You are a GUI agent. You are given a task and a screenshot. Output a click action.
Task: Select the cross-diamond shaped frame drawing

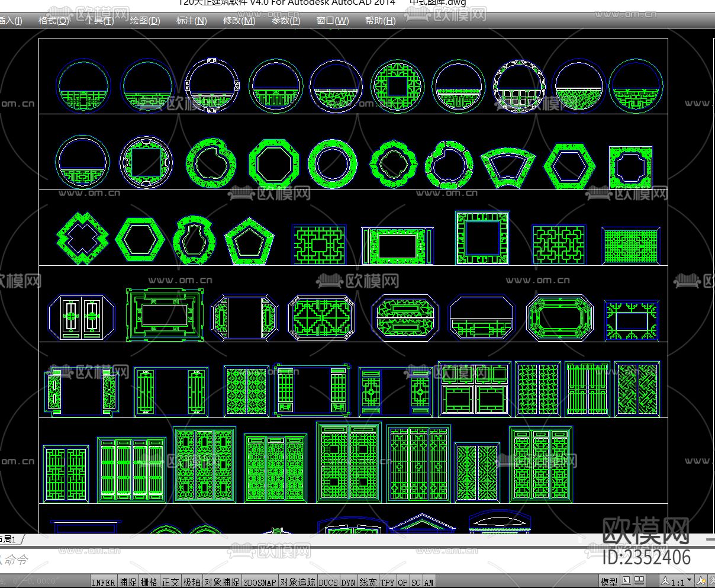[83, 239]
